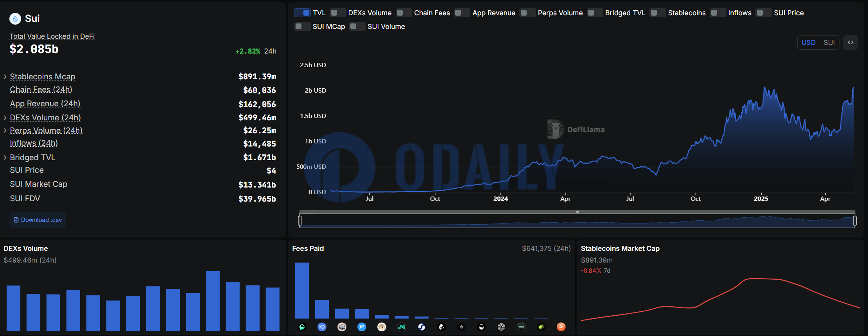The height and width of the screenshot is (336, 868).
Task: Select the orange flame protocol icon
Action: [x=561, y=327]
